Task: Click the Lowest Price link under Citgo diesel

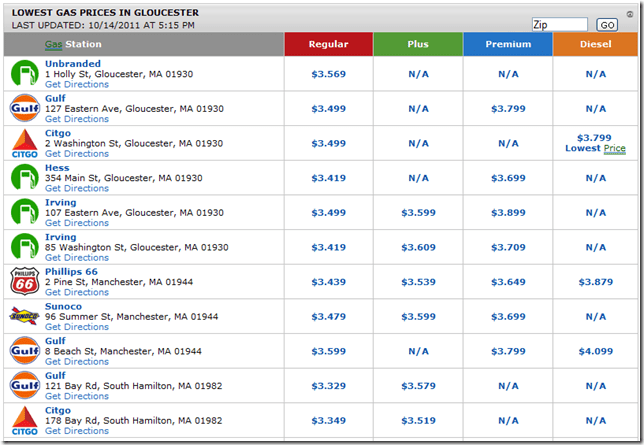Action: click(595, 149)
